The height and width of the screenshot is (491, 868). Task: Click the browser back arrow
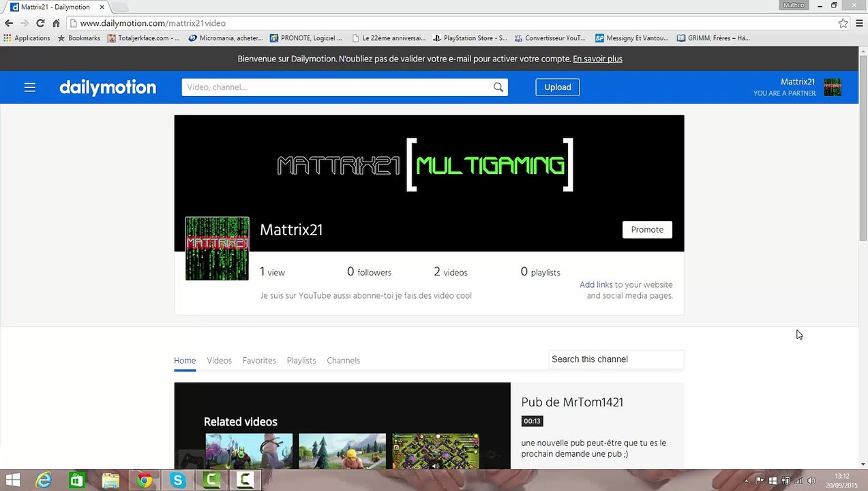(x=9, y=23)
